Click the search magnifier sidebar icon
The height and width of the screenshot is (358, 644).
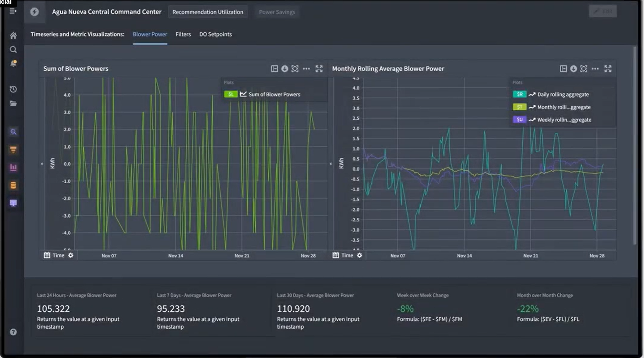pyautogui.click(x=13, y=49)
